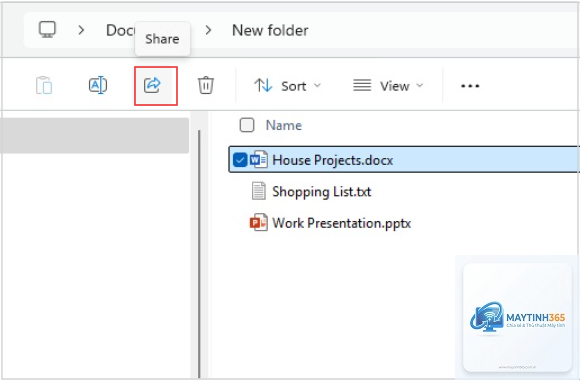This screenshot has height=380, width=580.
Task: Click the Rename toolbar icon
Action: [x=98, y=85]
